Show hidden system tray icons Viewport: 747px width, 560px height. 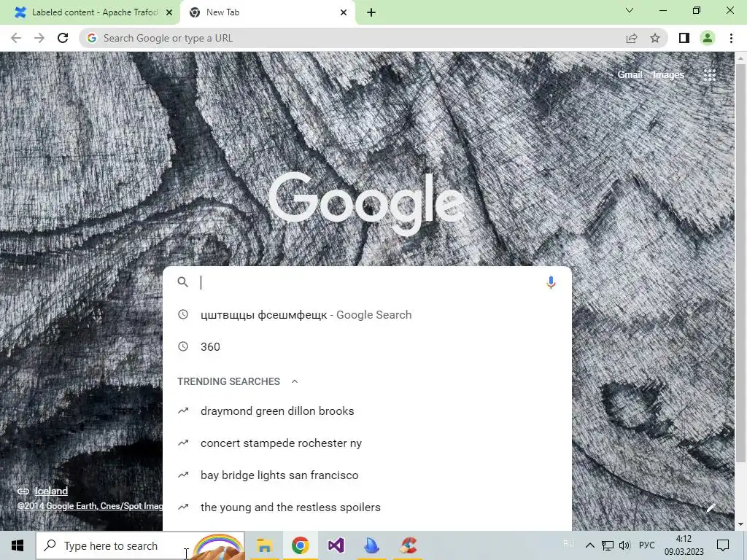click(589, 545)
